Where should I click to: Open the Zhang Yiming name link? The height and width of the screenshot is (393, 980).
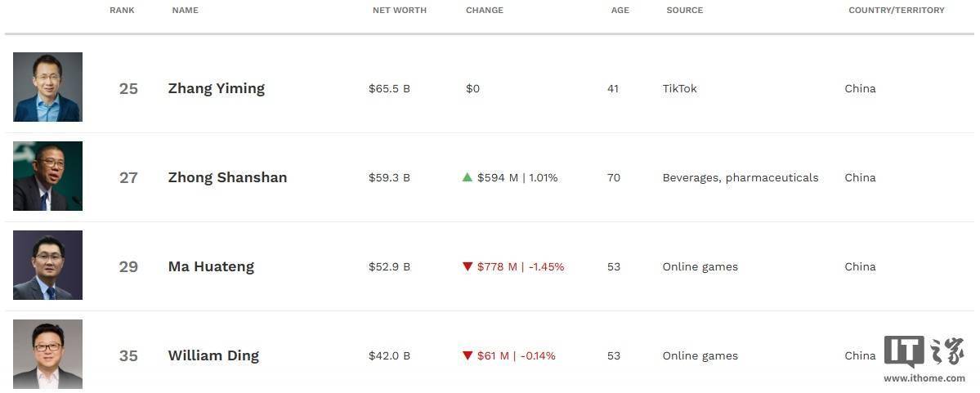(217, 89)
